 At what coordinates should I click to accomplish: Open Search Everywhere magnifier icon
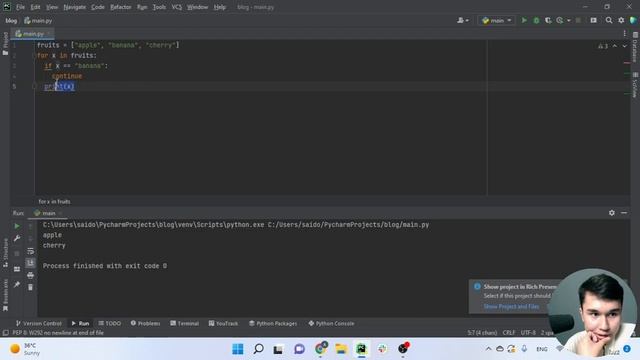pos(609,20)
